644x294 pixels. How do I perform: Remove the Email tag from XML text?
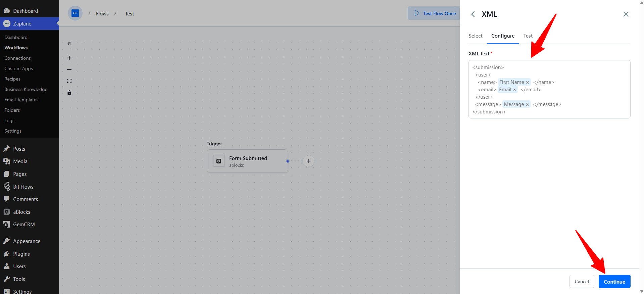514,90
